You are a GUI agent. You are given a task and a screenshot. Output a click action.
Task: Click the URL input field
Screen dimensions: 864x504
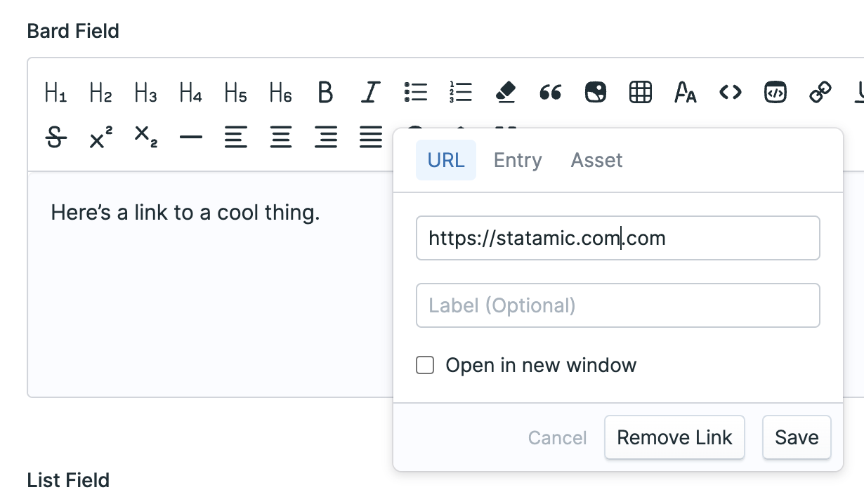tap(618, 238)
